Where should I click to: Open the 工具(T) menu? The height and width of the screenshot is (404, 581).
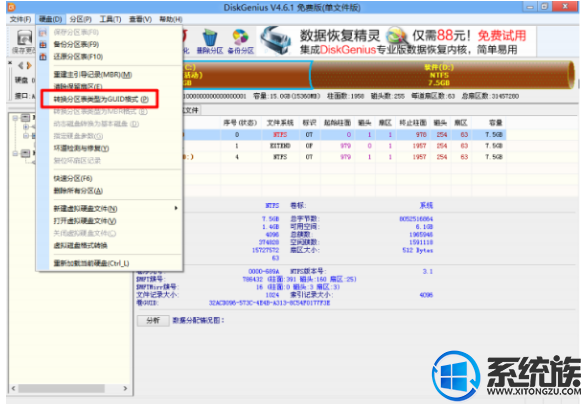pos(110,19)
